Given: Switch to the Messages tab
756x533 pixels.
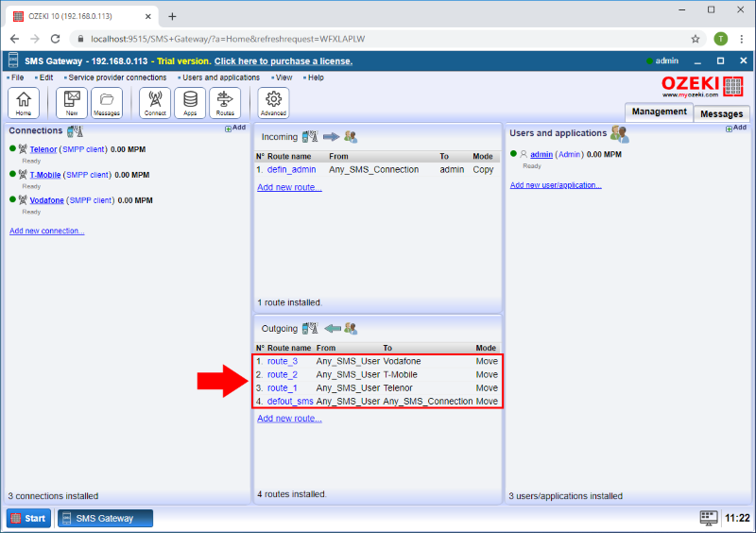Looking at the screenshot, I should pos(721,113).
